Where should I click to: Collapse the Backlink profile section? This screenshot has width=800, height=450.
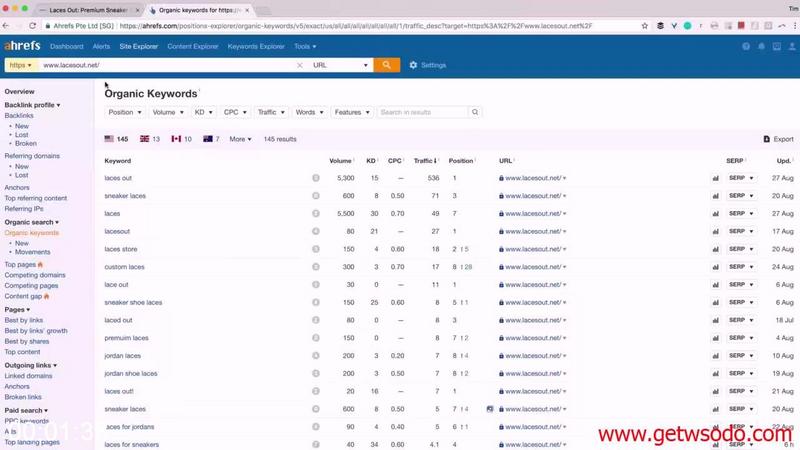click(x=32, y=105)
